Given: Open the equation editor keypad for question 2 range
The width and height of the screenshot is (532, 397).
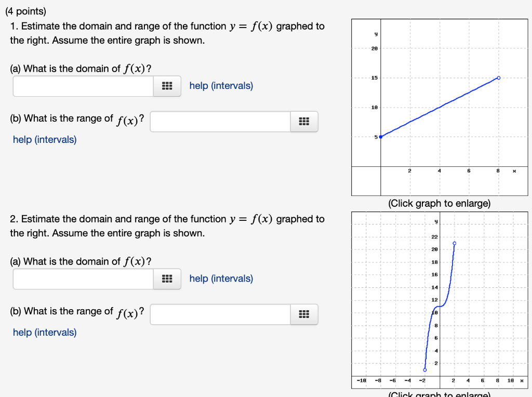Looking at the screenshot, I should coord(304,314).
